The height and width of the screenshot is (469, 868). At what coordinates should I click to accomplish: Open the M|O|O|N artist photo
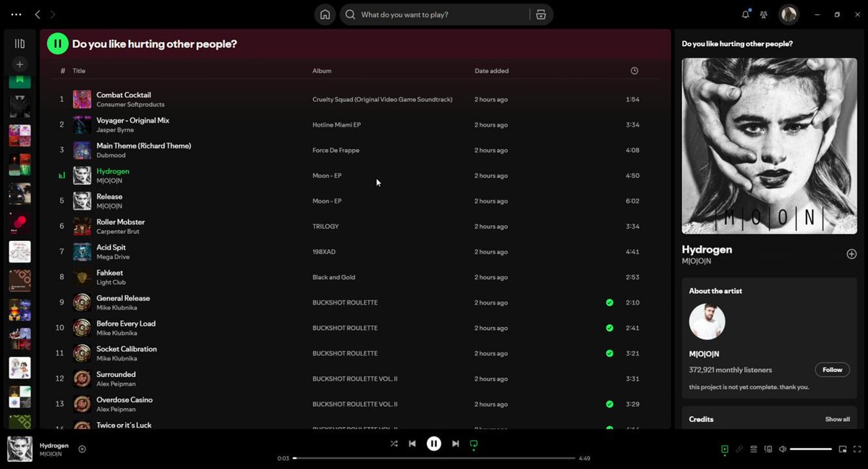(x=707, y=321)
